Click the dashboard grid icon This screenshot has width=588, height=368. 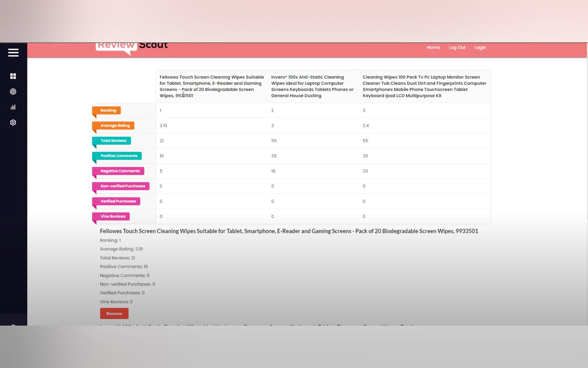(x=13, y=76)
